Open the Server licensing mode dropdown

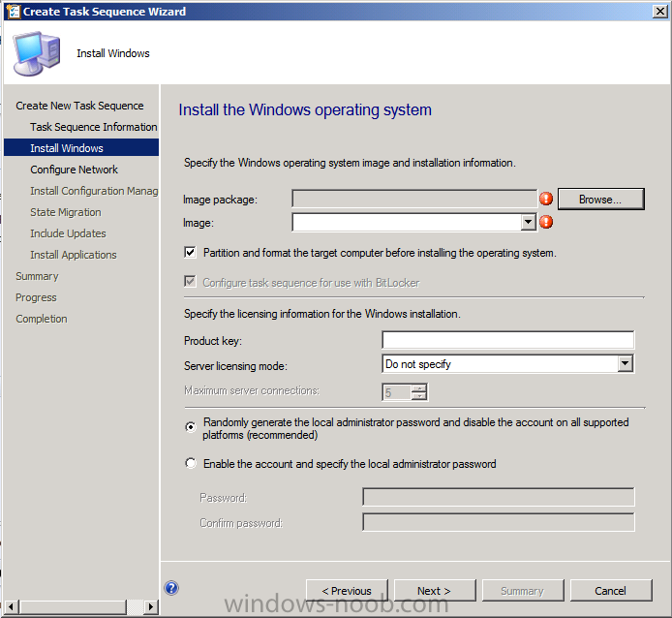[625, 363]
